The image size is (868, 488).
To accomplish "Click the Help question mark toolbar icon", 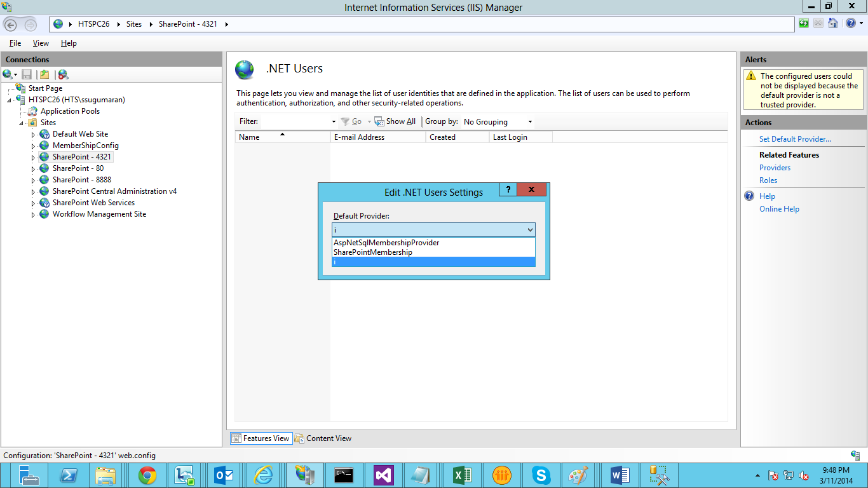I will [x=850, y=24].
